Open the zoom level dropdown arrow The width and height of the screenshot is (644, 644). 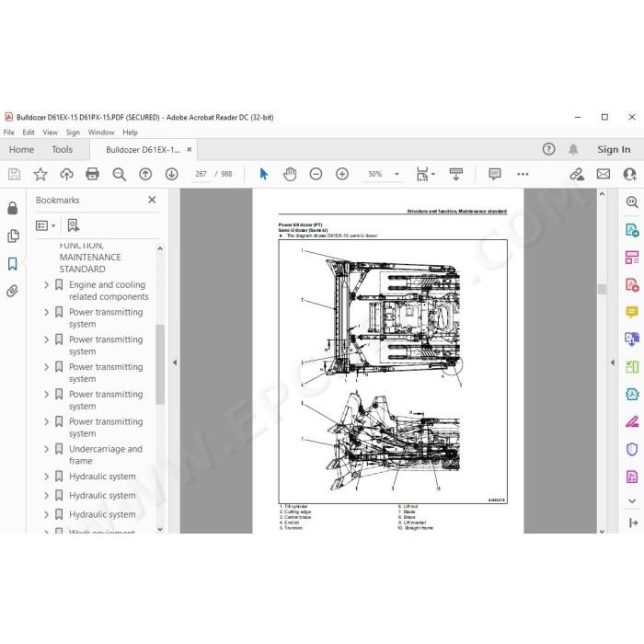(397, 174)
